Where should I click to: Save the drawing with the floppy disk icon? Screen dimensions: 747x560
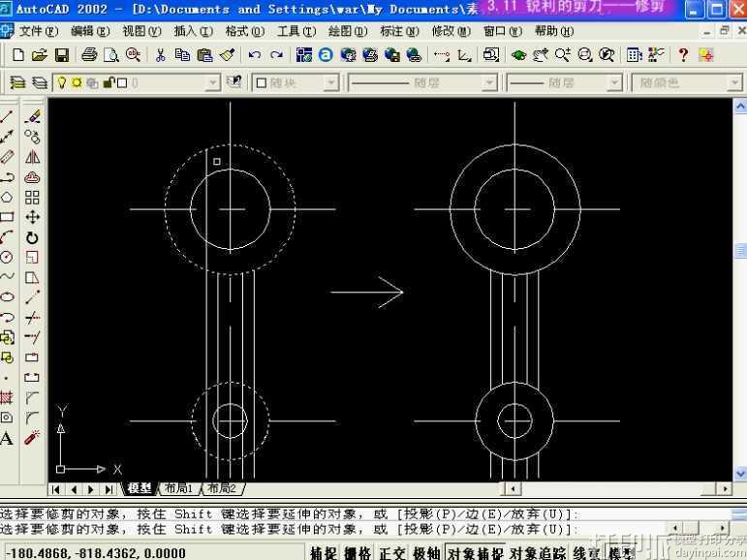pyautogui.click(x=62, y=55)
